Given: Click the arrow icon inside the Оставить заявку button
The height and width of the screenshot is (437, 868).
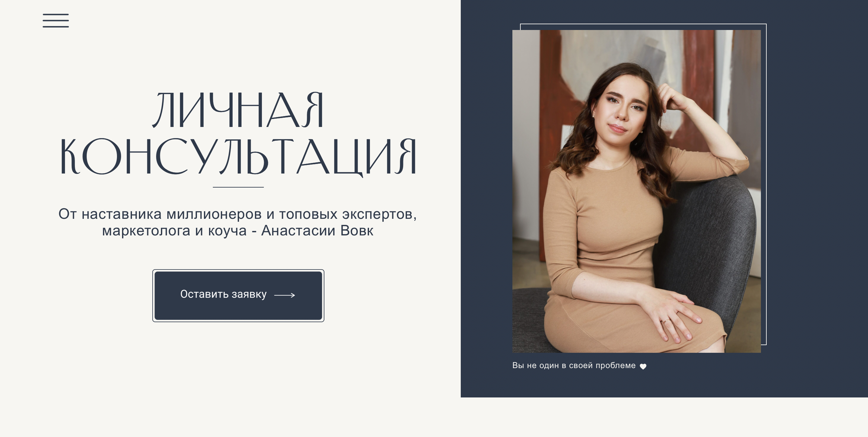Looking at the screenshot, I should point(285,295).
